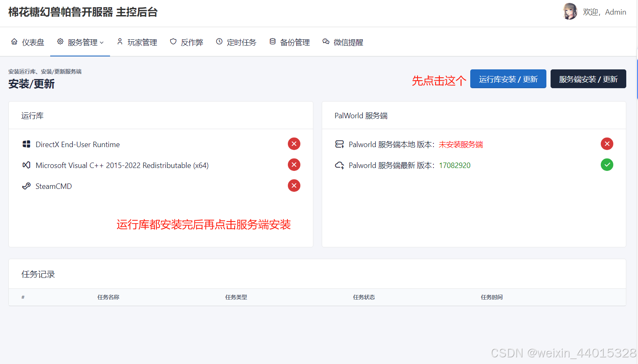Click the 任务时间 column header
The image size is (638, 364).
[492, 297]
